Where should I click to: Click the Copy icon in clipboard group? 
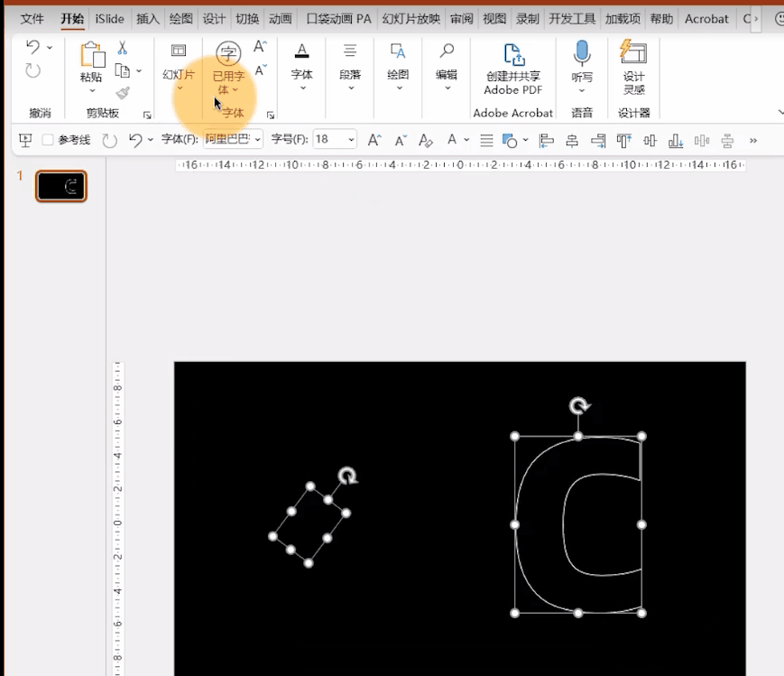123,70
